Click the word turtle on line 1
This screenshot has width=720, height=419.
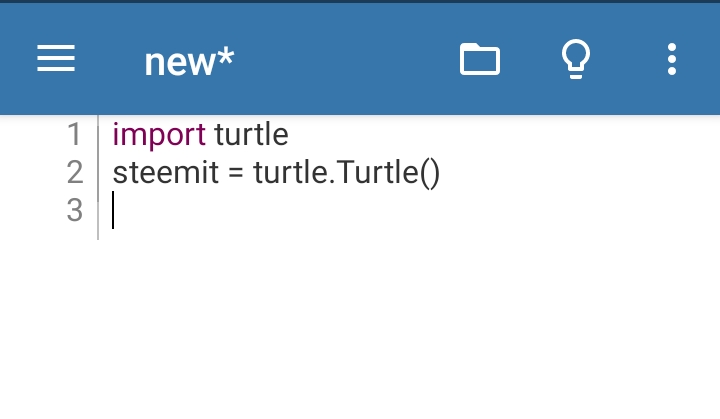[251, 135]
